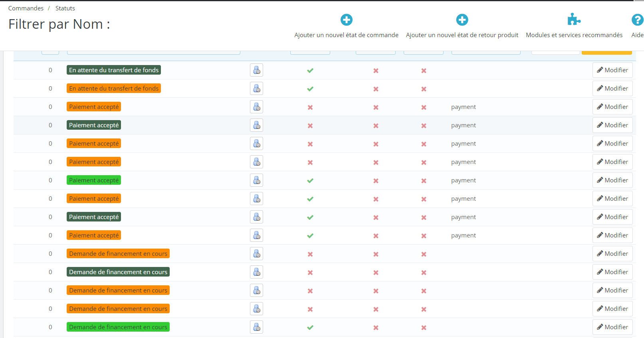Click the bright green Paiement accepté color label

[94, 180]
